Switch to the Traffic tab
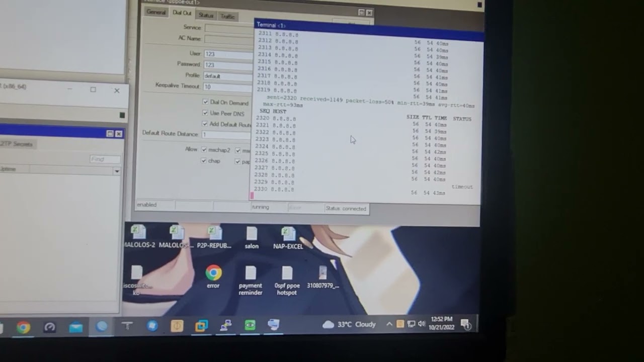Screen dimensions: 644x362 tap(227, 17)
